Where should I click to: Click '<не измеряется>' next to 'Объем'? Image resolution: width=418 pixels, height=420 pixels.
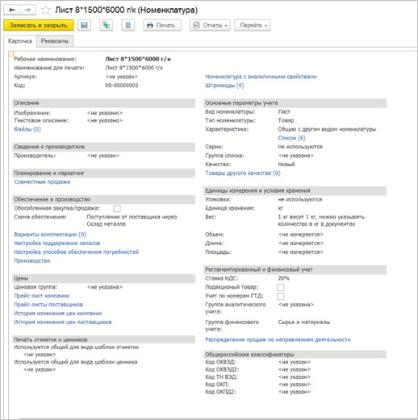point(300,234)
